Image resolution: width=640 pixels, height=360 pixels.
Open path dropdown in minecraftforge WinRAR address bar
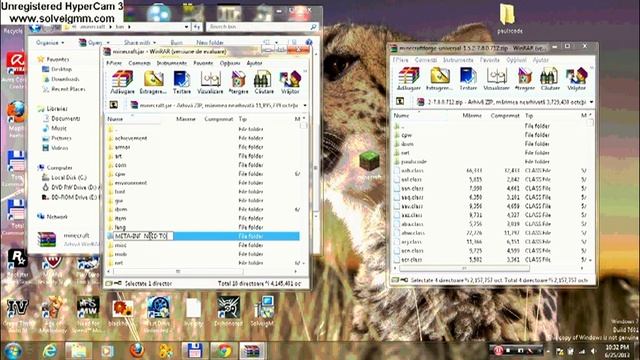591,102
